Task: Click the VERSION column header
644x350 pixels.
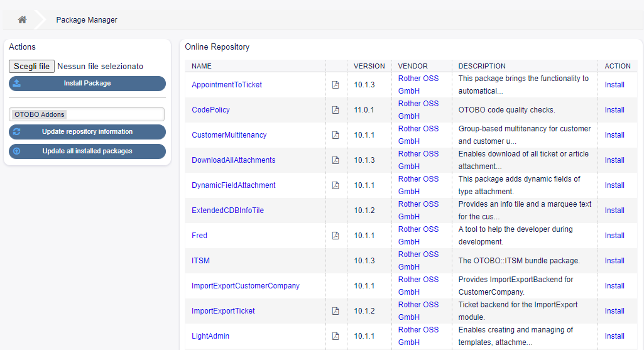Action: point(369,66)
